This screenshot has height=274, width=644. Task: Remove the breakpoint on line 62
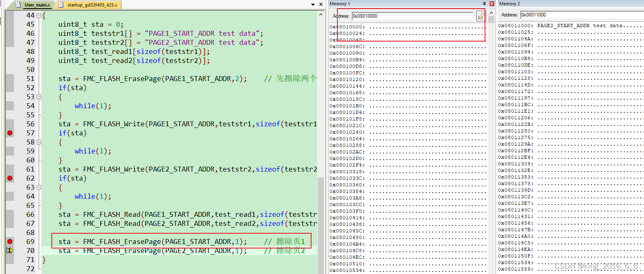(9, 178)
